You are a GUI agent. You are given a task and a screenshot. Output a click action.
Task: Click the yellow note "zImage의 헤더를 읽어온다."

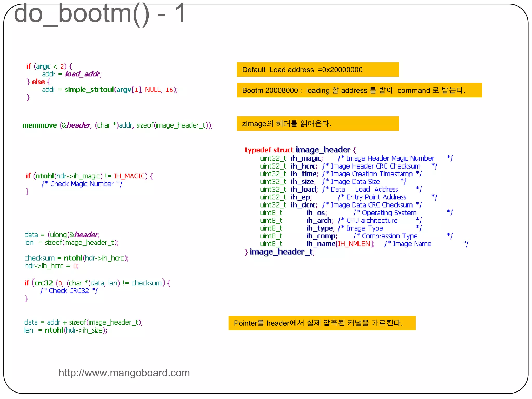[x=318, y=124]
